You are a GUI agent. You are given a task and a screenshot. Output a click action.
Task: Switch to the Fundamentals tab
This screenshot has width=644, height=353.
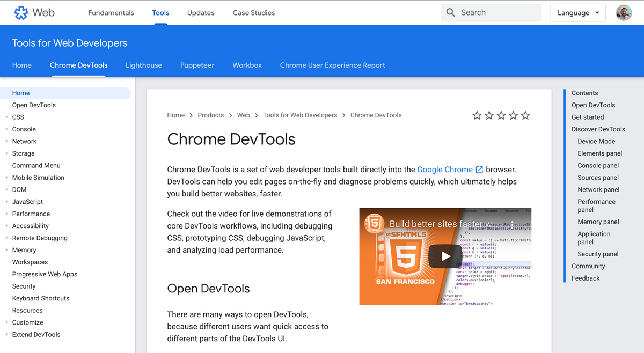111,12
